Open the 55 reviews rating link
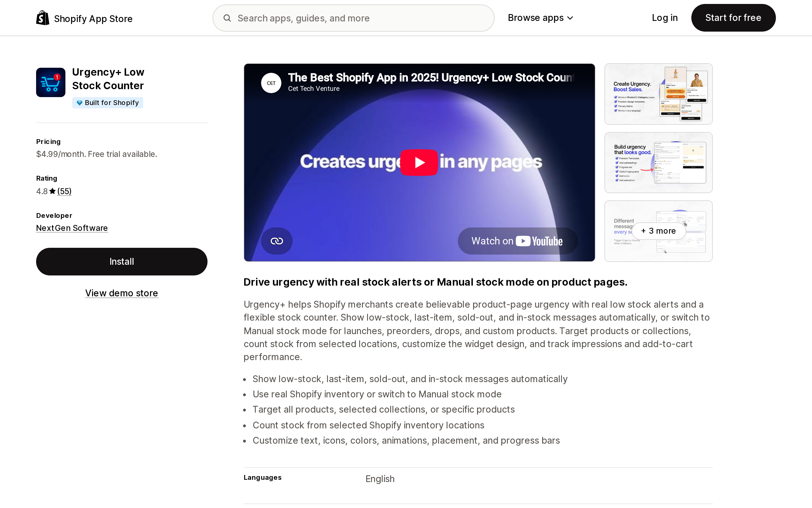 [x=64, y=191]
